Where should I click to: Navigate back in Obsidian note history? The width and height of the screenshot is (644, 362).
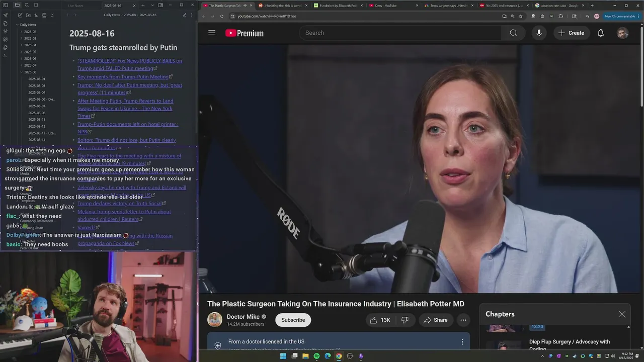pyautogui.click(x=67, y=15)
